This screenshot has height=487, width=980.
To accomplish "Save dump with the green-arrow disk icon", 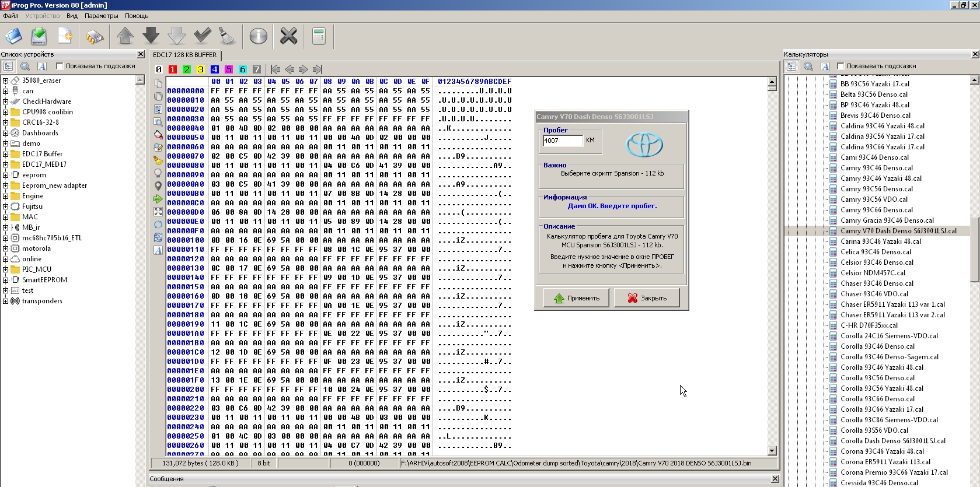I will pos(39,37).
